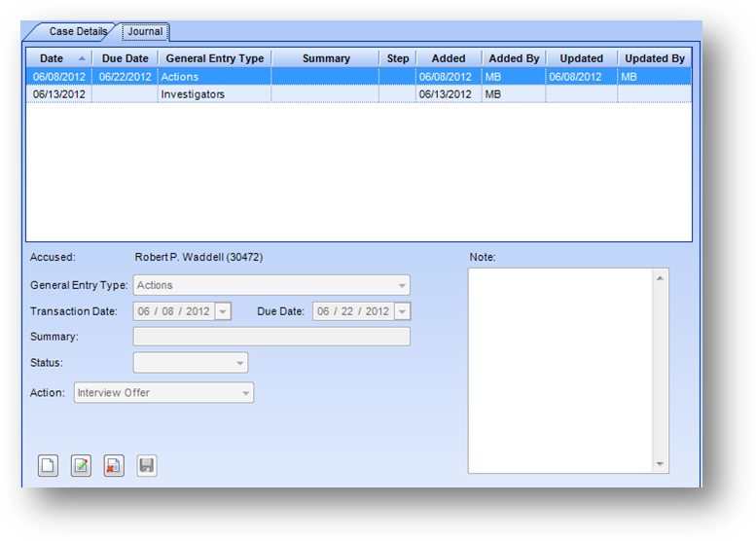Sort by the Due Date column header

(125, 58)
